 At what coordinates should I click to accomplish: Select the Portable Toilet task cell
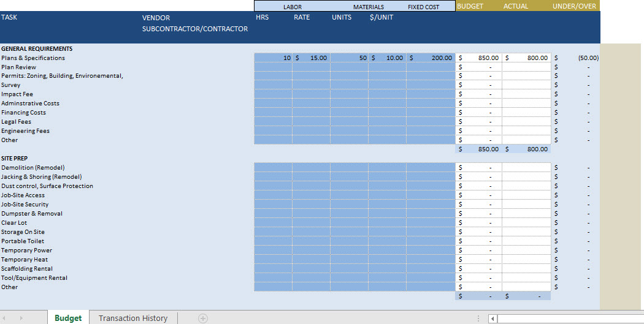pos(23,241)
